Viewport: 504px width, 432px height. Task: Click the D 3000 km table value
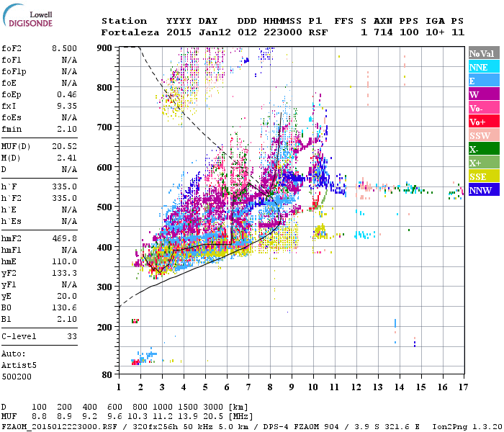[213, 407]
